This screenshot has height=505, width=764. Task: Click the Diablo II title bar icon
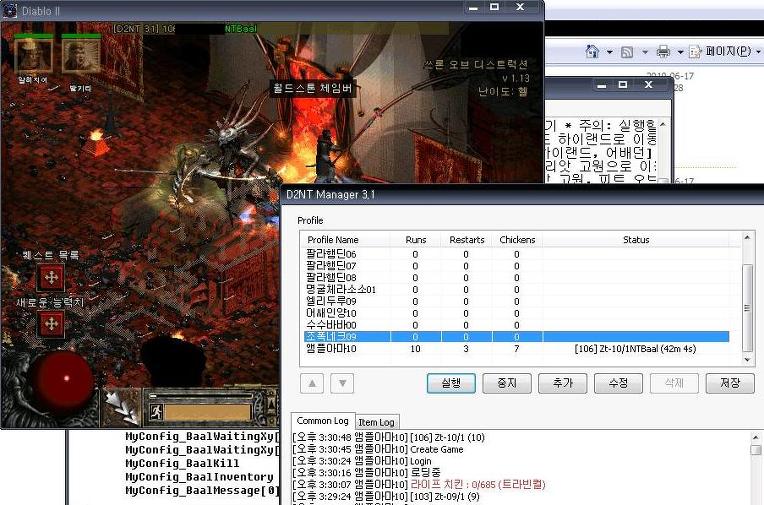coord(9,10)
